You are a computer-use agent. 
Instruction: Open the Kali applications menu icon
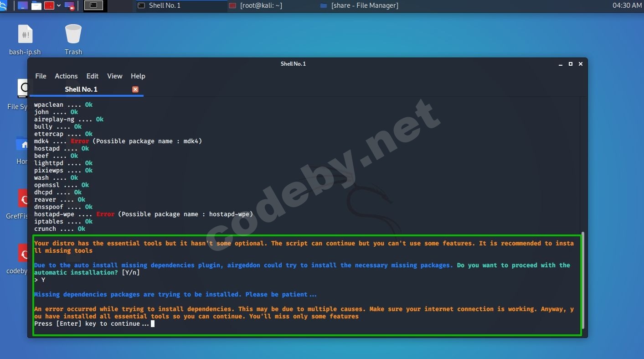click(x=3, y=5)
